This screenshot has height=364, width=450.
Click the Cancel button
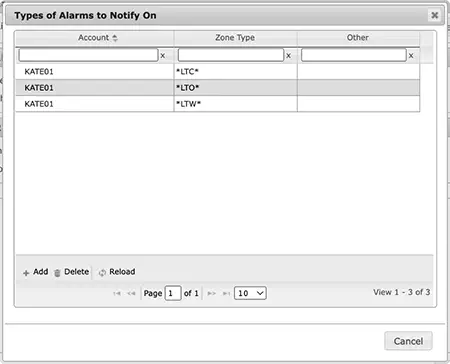pyautogui.click(x=408, y=341)
